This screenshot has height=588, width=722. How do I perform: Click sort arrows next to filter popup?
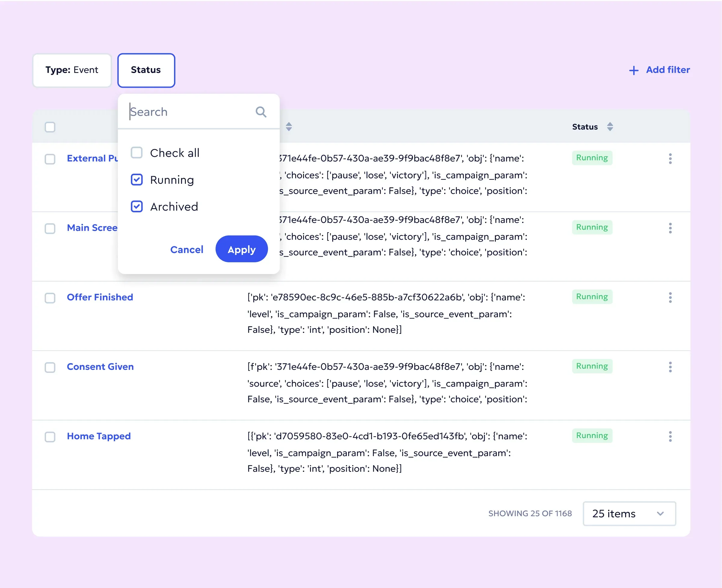click(289, 127)
